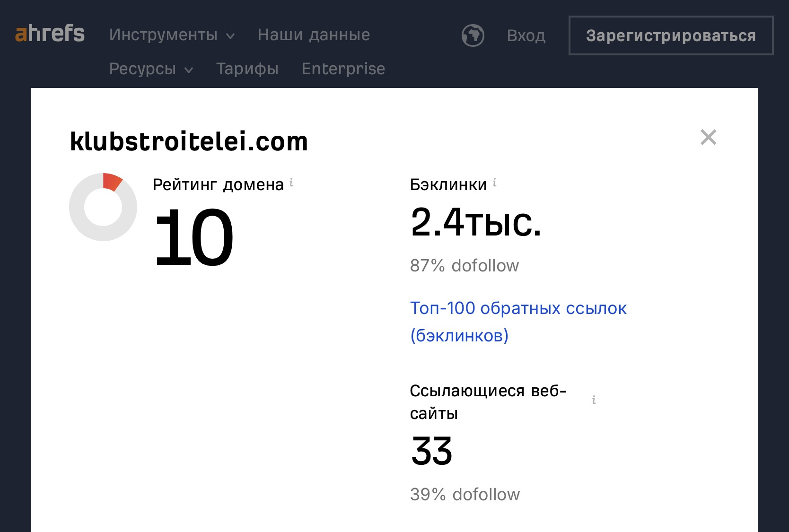The height and width of the screenshot is (532, 789).
Task: Click the Вход login link
Action: tap(526, 36)
